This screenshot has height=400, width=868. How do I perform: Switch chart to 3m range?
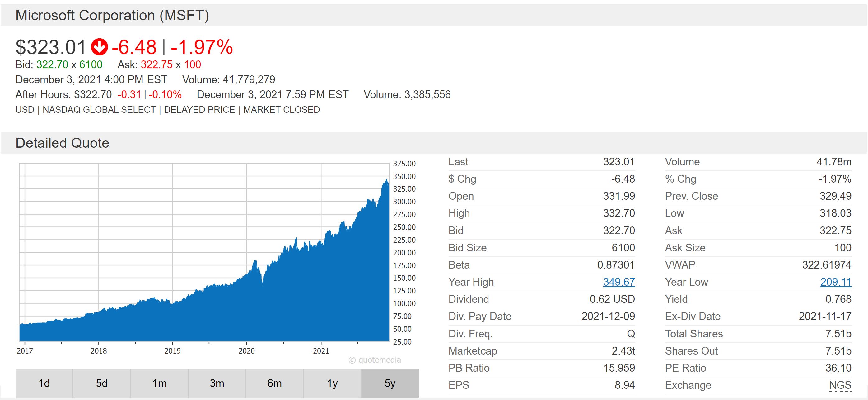pyautogui.click(x=217, y=383)
